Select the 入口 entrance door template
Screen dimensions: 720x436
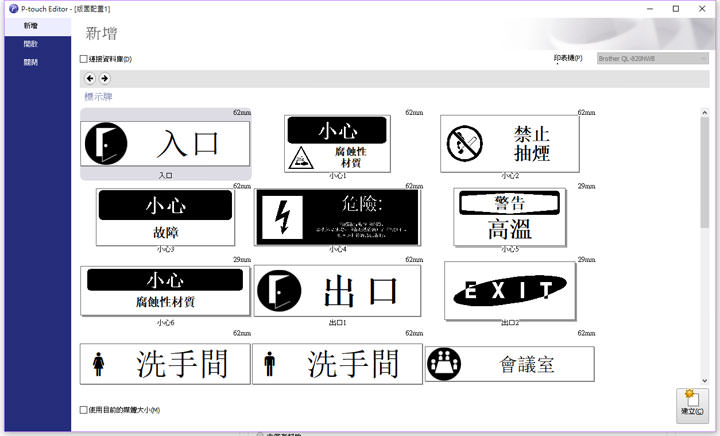165,143
